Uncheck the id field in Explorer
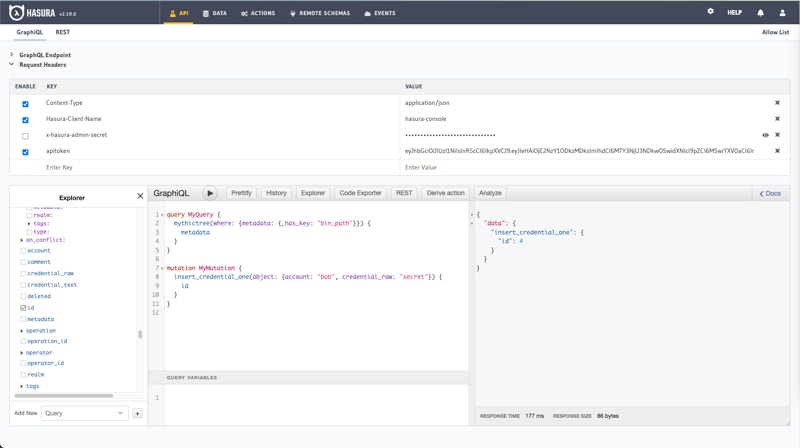The image size is (800, 448). (23, 308)
